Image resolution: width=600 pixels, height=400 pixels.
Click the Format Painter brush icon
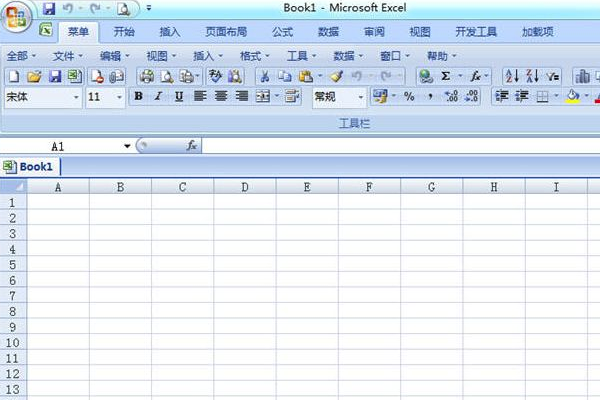coord(336,76)
